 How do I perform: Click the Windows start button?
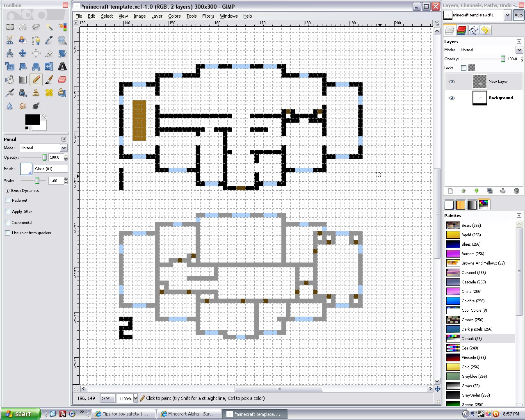pos(21,414)
